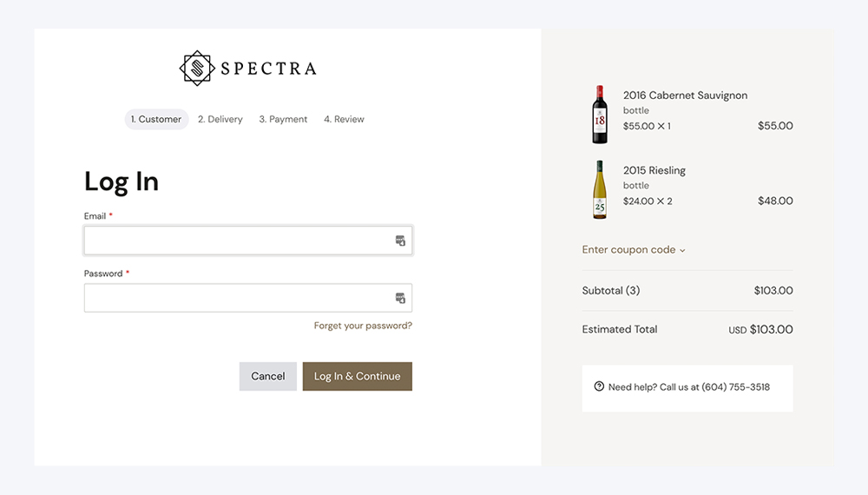
Task: Focus the Password input field
Action: tap(237, 298)
